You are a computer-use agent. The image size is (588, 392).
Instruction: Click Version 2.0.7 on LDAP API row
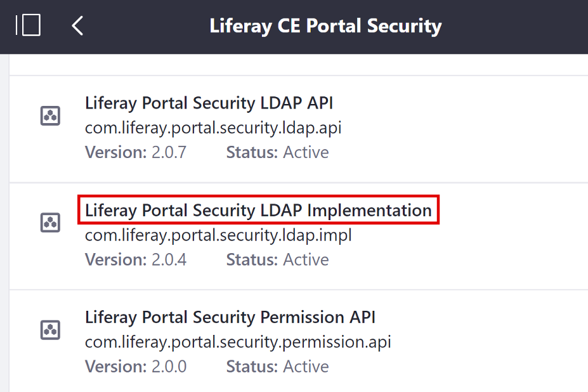coord(136,152)
